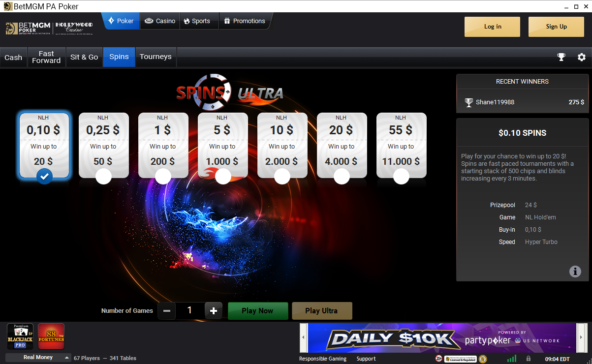Select the 55 $ buy-in card
592x364 pixels.
pos(402,145)
